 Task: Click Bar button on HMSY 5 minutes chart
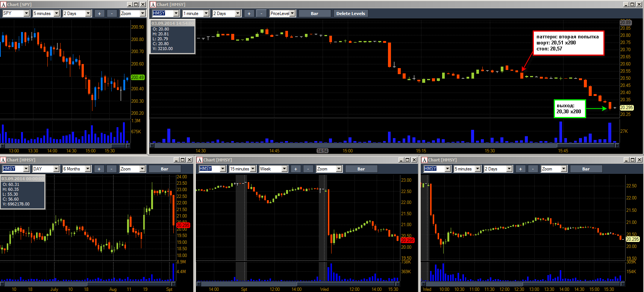[x=586, y=169]
